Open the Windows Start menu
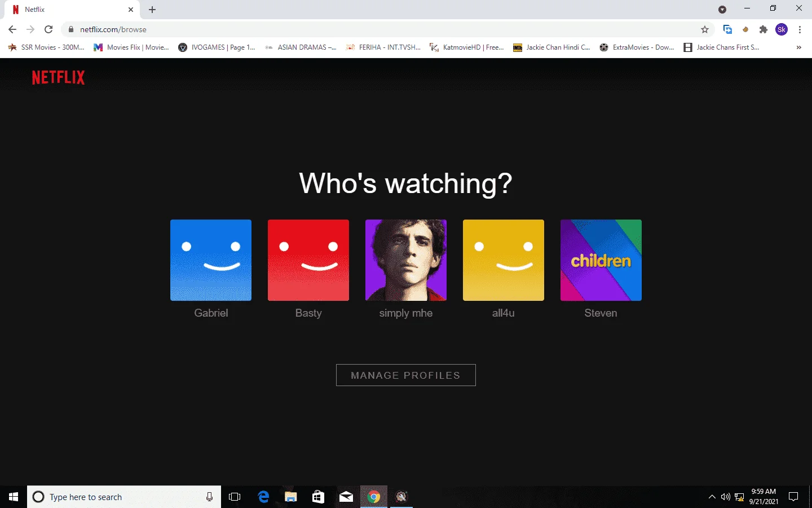This screenshot has height=508, width=812. point(14,497)
